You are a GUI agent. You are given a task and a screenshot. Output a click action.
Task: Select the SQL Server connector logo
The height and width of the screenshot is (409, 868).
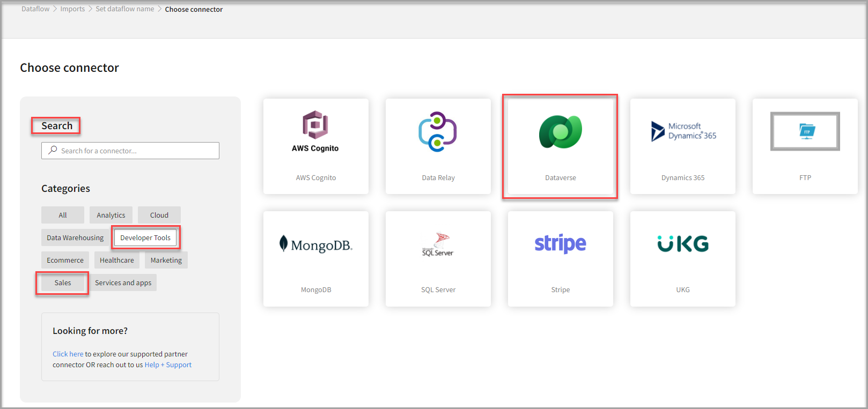click(x=438, y=245)
